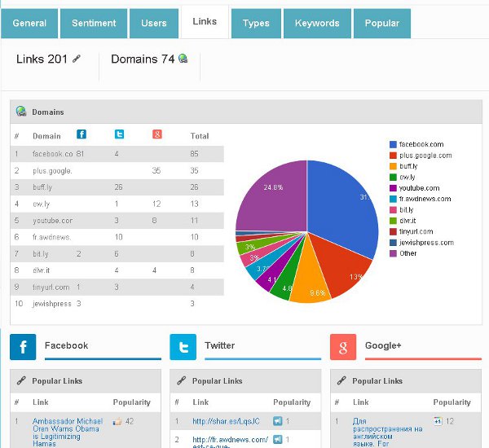489x448 pixels.
Task: Click ow.ly green legend swatch
Action: click(x=393, y=177)
